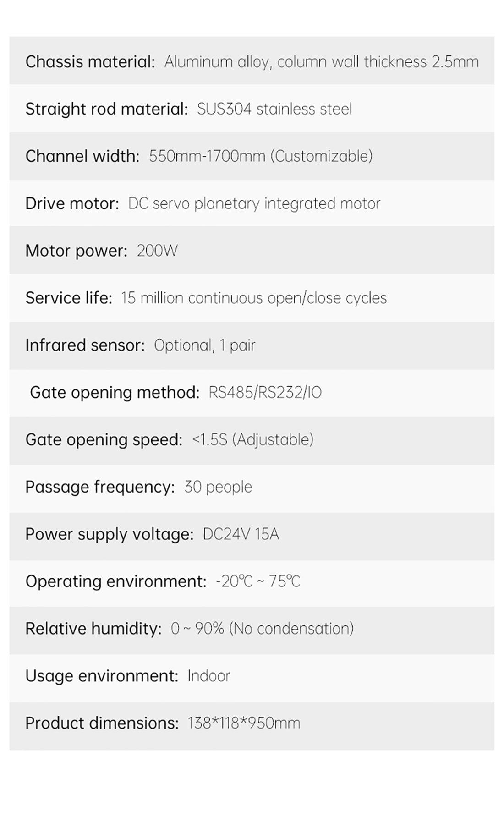The width and height of the screenshot is (504, 822).
Task: Select the "550mm-1700mm (Customizable)" value
Action: pyautogui.click(x=260, y=156)
